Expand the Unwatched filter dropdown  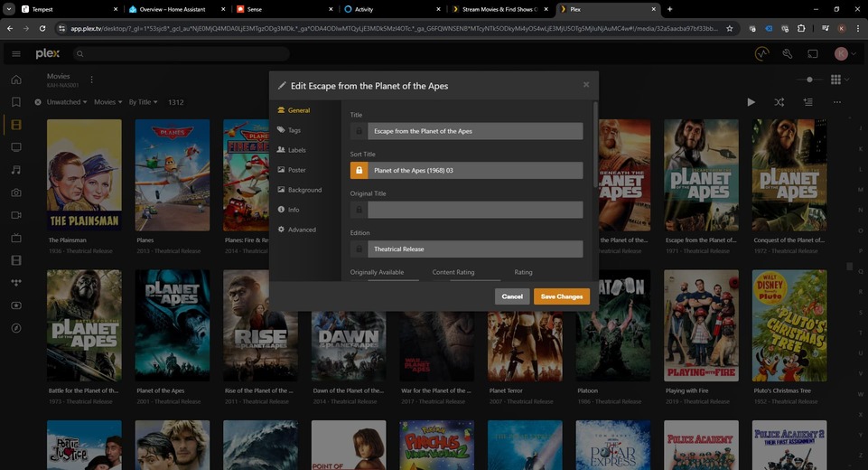[67, 102]
